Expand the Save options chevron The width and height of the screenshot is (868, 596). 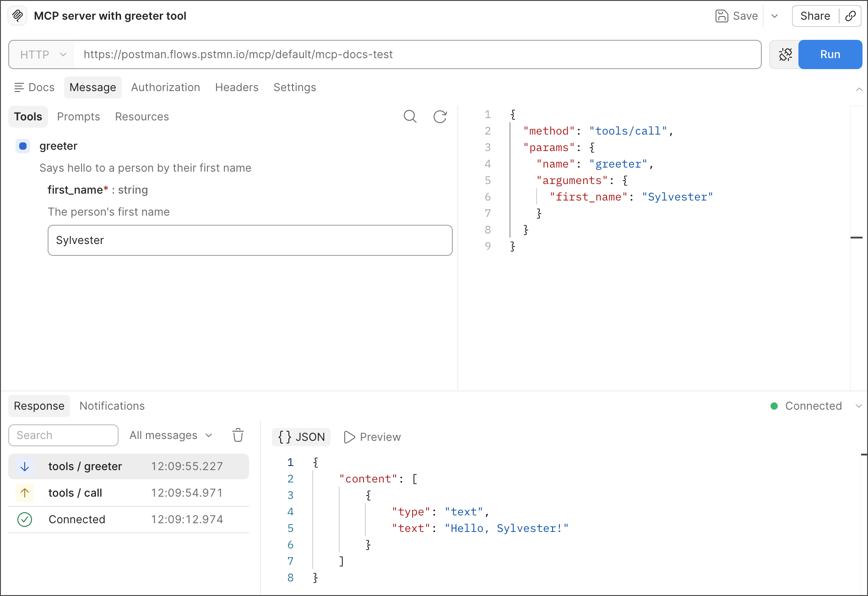pos(775,16)
